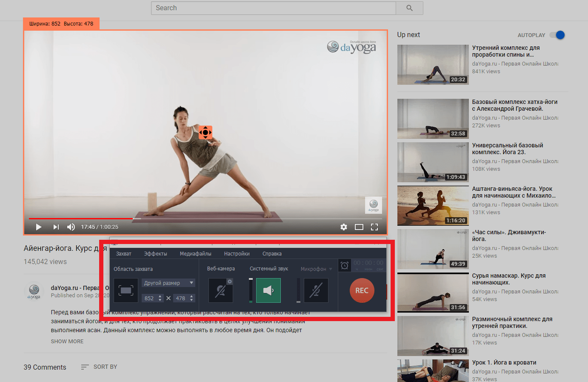The width and height of the screenshot is (588, 382).
Task: Click the 841K views text
Action: [486, 72]
